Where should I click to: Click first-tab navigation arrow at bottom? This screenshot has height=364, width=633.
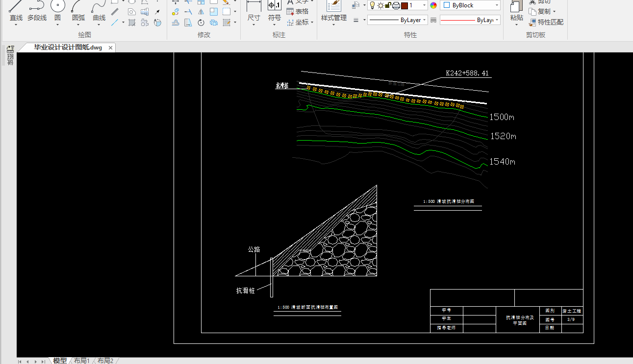click(20, 362)
